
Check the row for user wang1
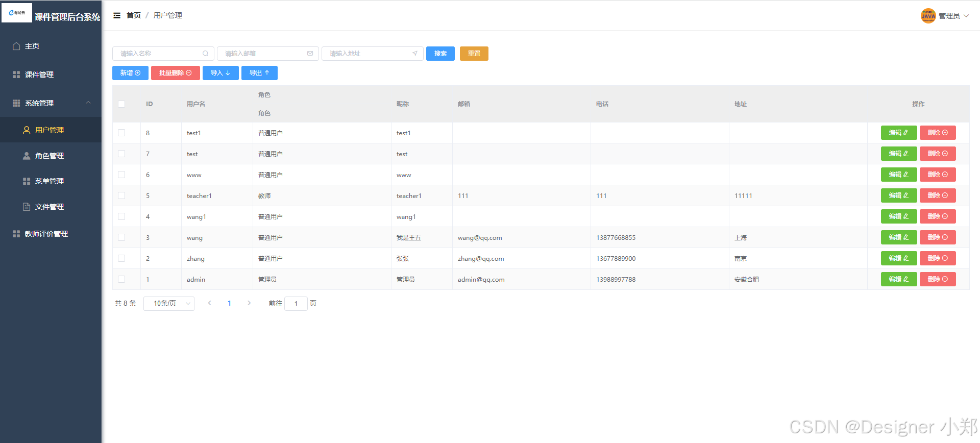[121, 216]
